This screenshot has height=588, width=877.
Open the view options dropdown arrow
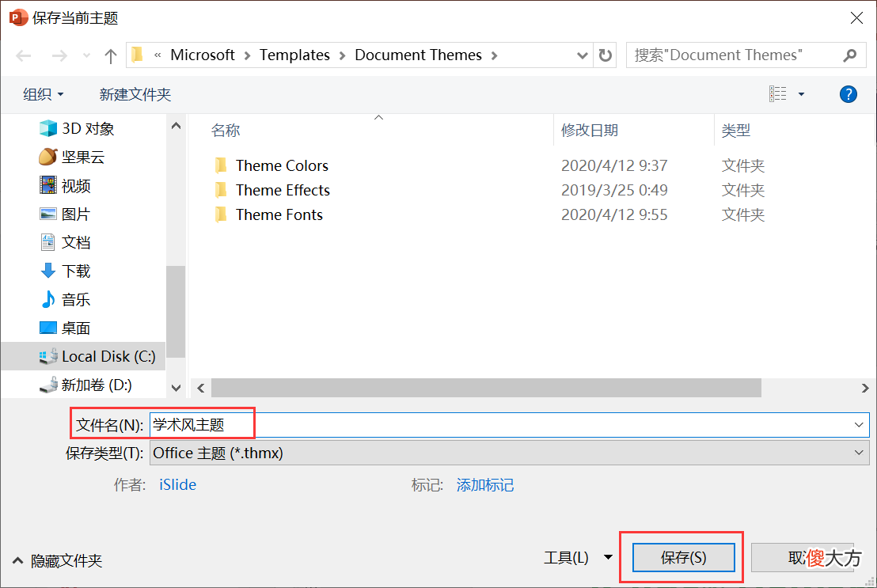click(802, 94)
